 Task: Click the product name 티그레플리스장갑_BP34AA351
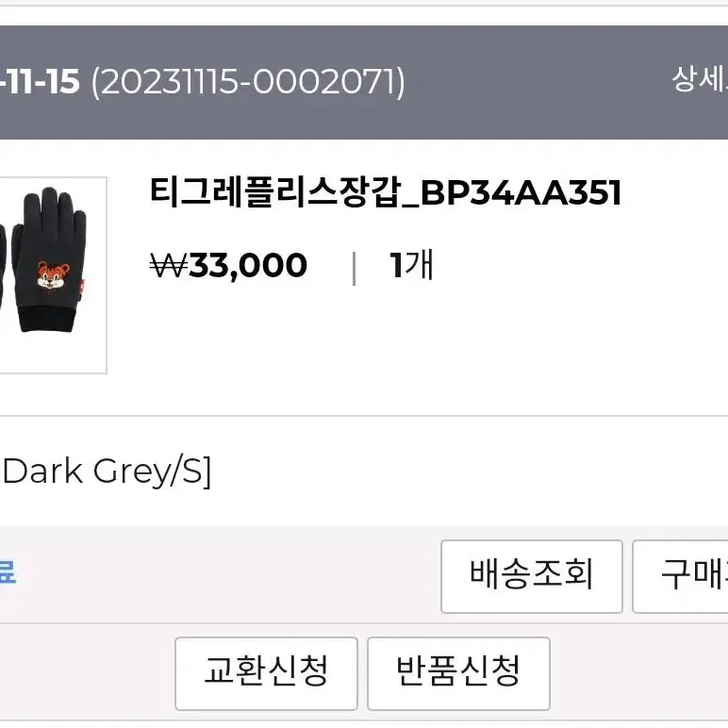386,192
